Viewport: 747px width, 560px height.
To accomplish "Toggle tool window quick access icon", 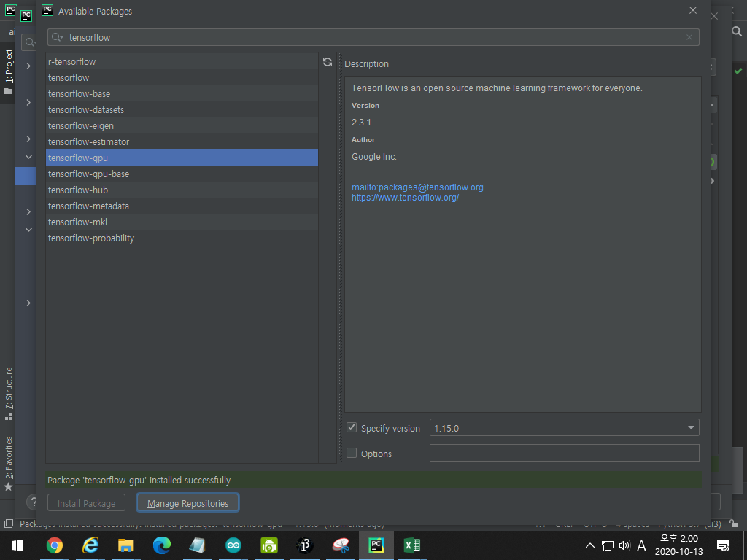I will click(9, 524).
